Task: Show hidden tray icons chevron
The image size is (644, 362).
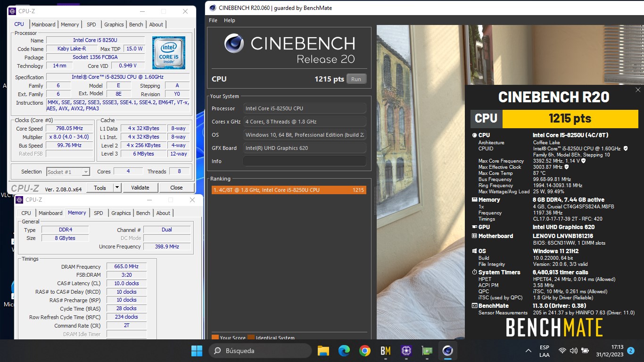Action: [x=528, y=351]
